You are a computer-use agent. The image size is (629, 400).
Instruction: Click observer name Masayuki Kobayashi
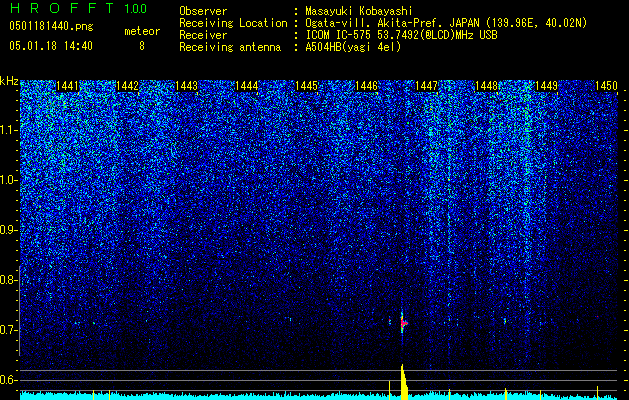(x=359, y=11)
